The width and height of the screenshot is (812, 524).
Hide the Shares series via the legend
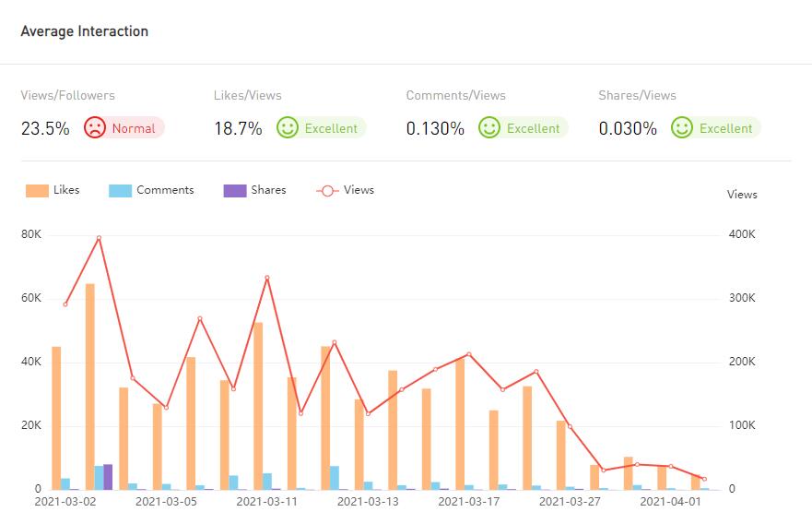[255, 190]
